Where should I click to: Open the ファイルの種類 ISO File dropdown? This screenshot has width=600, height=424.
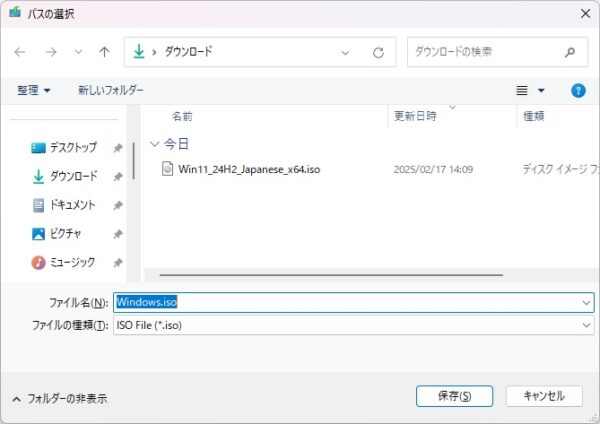point(354,325)
